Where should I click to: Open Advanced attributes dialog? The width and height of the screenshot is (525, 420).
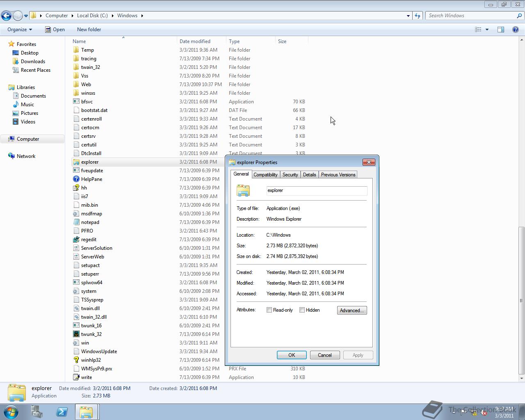[x=352, y=310]
